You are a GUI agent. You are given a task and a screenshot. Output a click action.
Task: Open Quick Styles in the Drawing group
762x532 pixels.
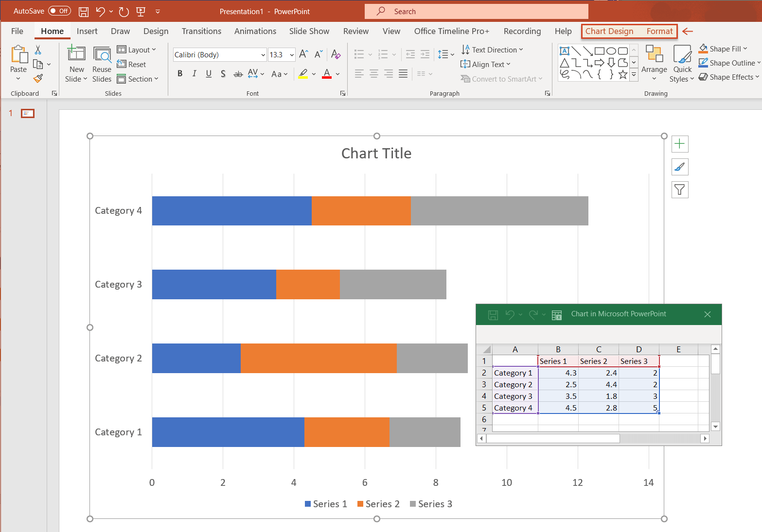(682, 62)
